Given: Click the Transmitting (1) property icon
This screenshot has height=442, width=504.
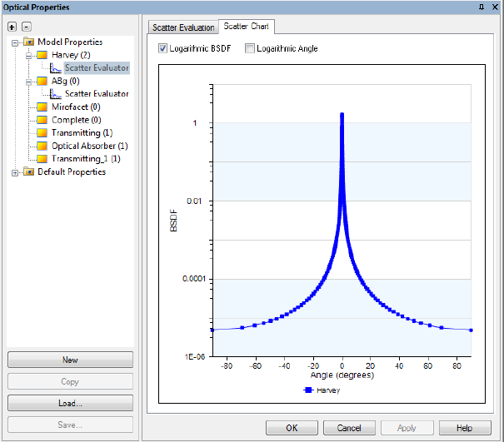Looking at the screenshot, I should [42, 132].
